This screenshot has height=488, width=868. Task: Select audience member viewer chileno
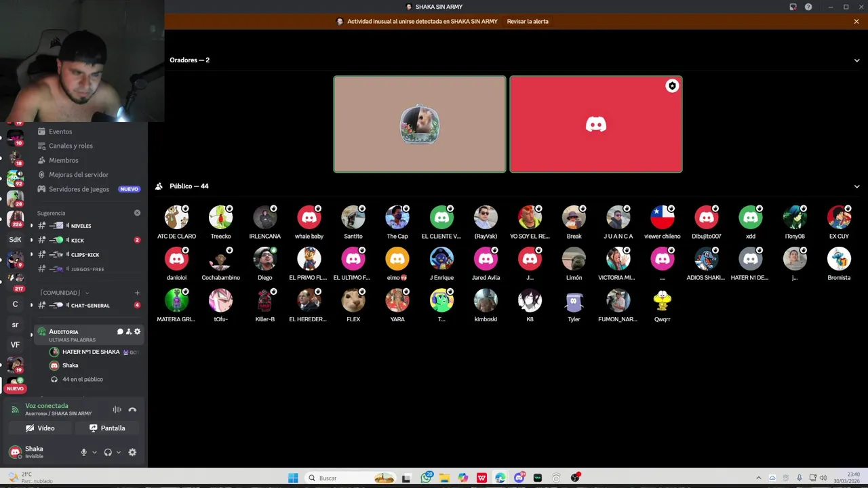[663, 222]
